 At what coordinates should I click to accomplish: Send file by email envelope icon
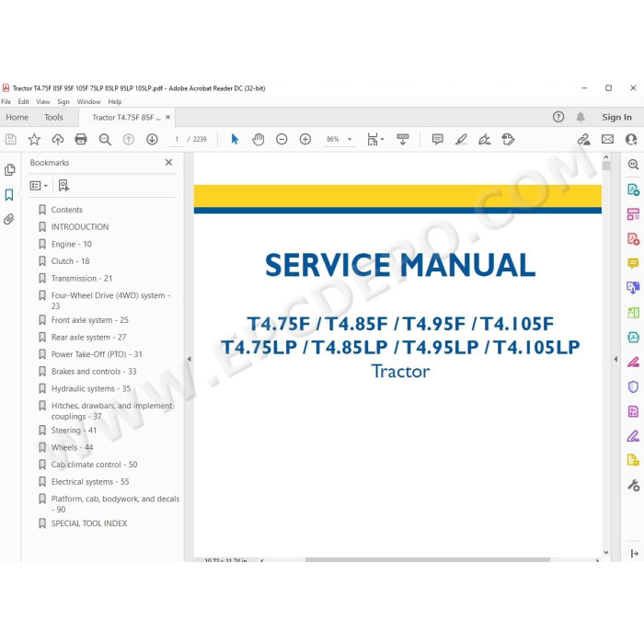point(607,140)
